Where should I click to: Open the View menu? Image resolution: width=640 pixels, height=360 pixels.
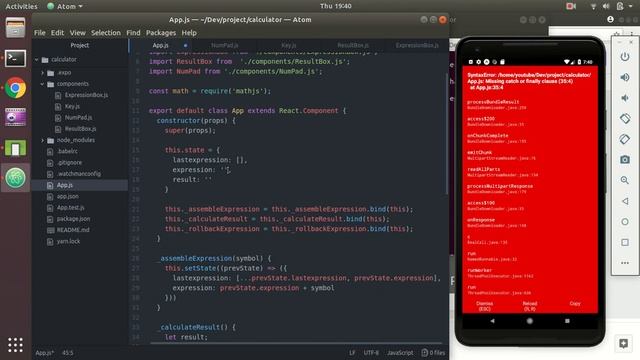[78, 33]
